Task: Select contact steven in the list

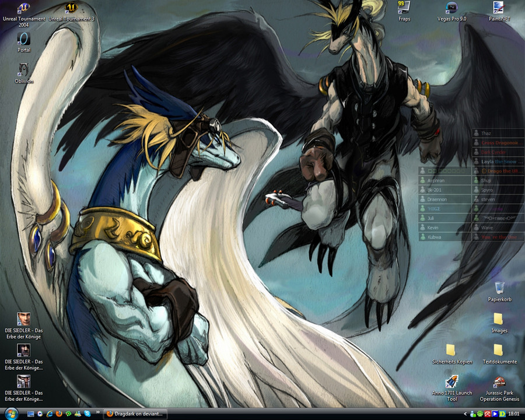Action: click(498, 199)
